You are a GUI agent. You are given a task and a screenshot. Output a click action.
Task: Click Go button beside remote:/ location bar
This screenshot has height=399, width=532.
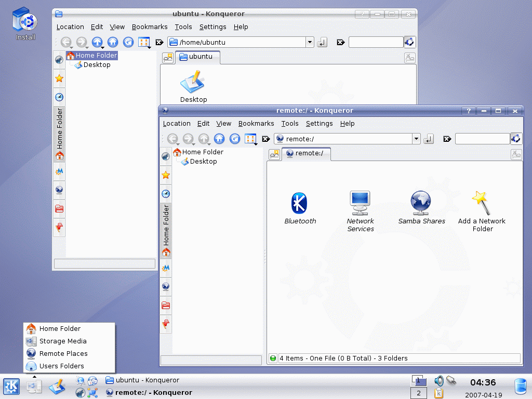(x=429, y=139)
